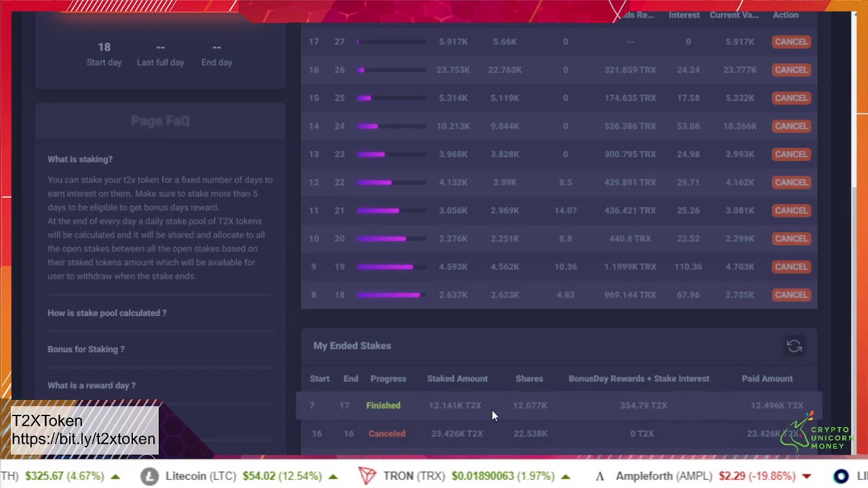The image size is (868, 488).
Task: Cancel the stake with 5.314K staked
Action: 791,98
